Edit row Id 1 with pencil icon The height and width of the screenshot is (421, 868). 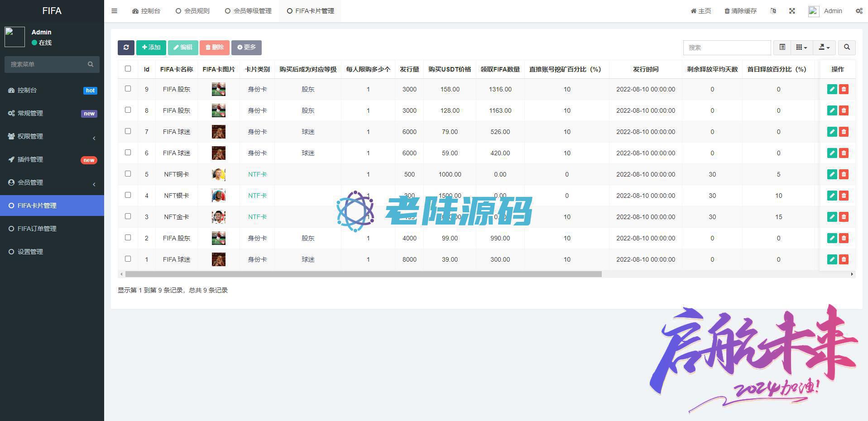(832, 259)
